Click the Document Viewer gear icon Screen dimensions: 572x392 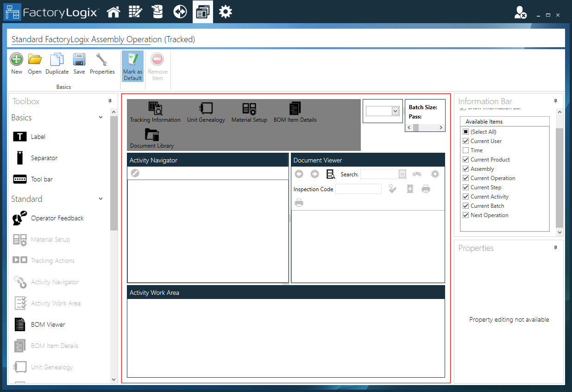[x=435, y=174]
